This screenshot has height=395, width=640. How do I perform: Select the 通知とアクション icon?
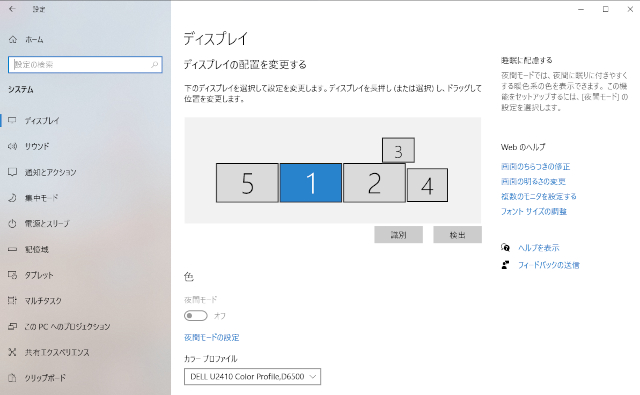pyautogui.click(x=12, y=172)
